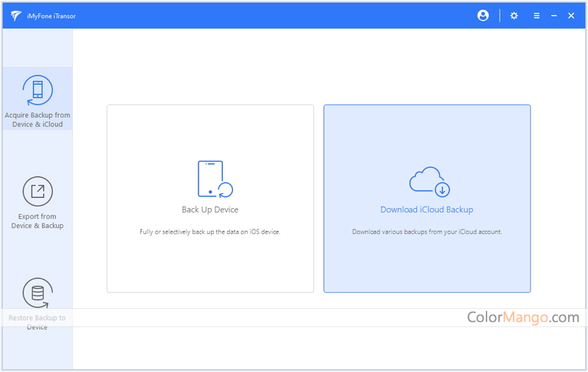Switch to 'Export from Device & Backup' label
The height and width of the screenshot is (372, 588).
[37, 221]
